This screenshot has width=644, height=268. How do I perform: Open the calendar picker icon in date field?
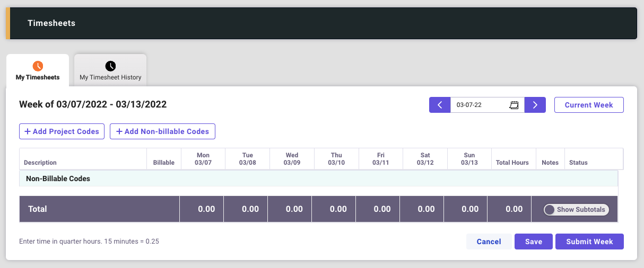[x=514, y=105]
